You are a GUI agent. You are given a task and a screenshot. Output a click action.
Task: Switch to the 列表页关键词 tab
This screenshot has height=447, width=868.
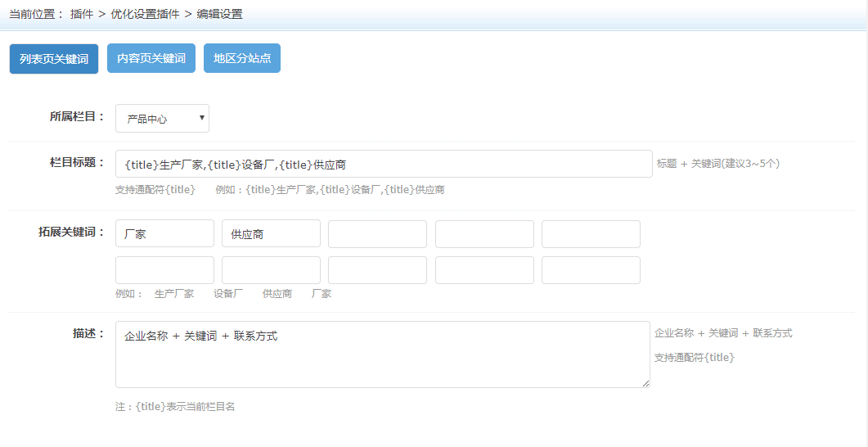[x=54, y=59]
